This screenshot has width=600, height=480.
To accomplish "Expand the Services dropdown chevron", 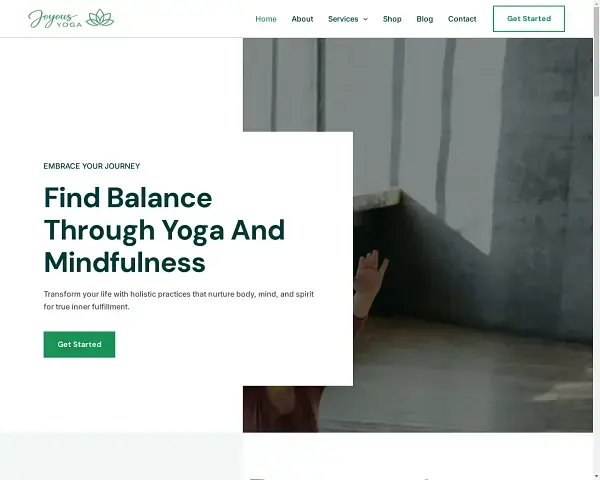I will click(365, 19).
